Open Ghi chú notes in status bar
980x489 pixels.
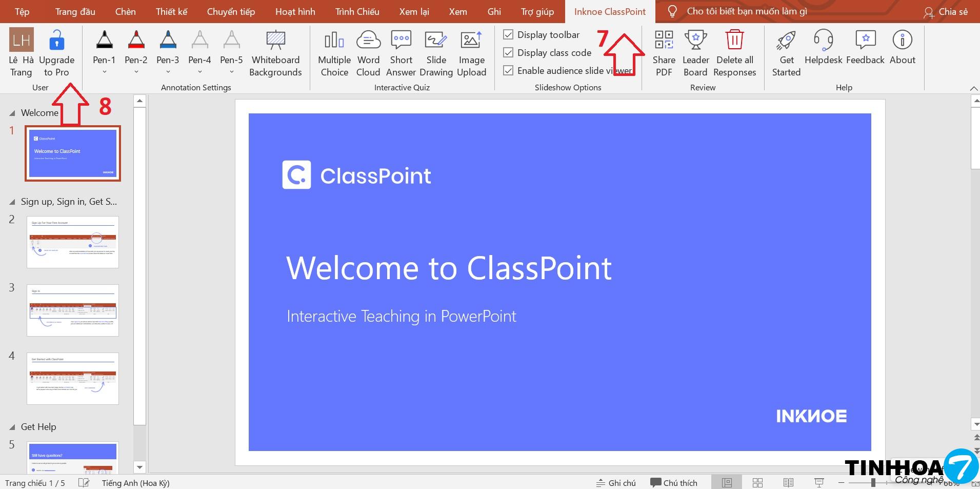[616, 483]
